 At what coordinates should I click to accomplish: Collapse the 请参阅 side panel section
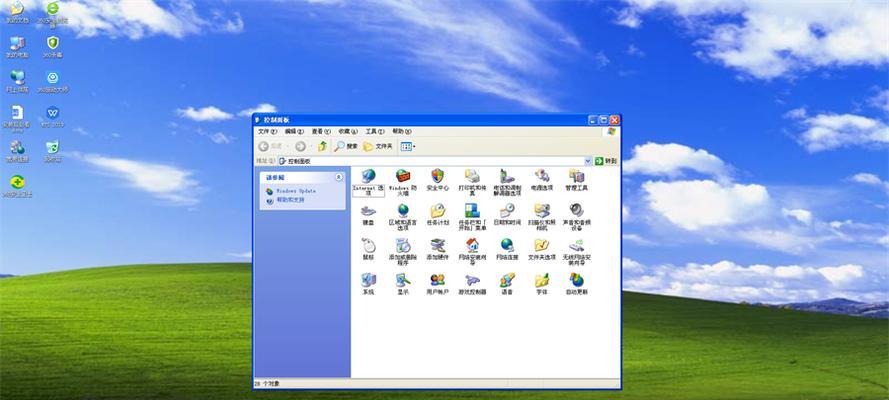pos(338,177)
